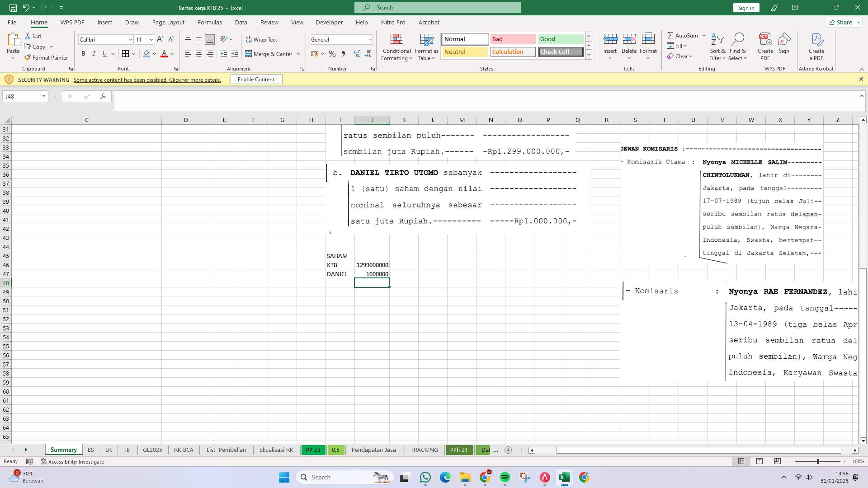Expand the Fill Color dropdown arrow

pos(154,54)
